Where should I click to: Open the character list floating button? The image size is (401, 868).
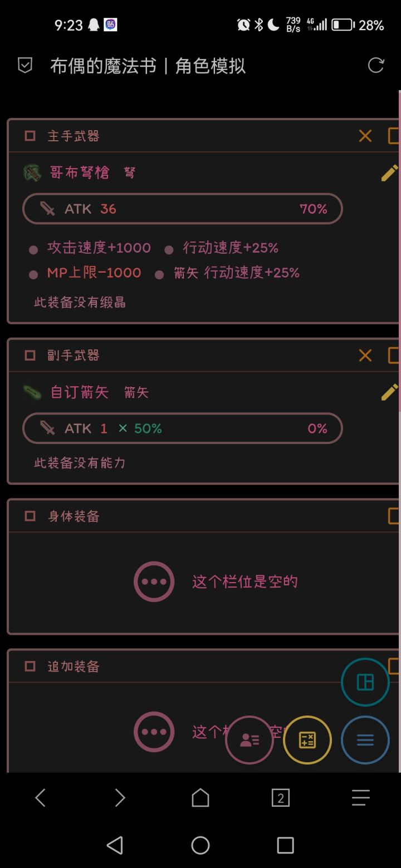click(249, 740)
